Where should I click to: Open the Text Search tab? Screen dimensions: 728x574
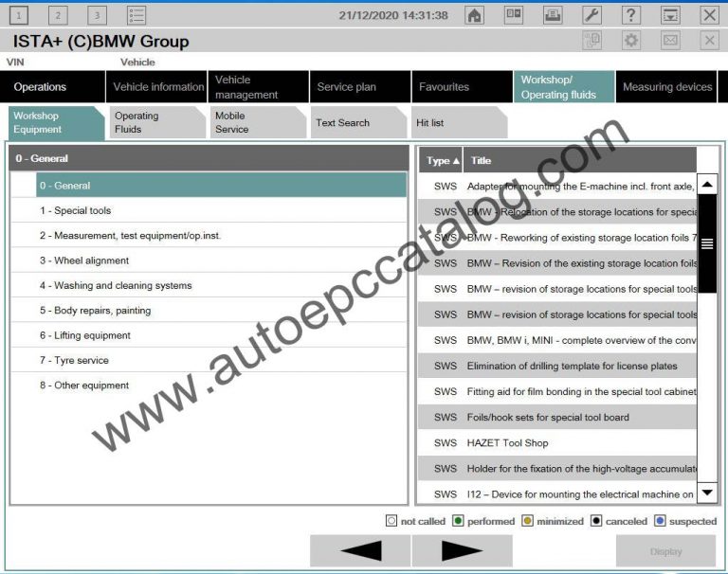[x=358, y=122]
